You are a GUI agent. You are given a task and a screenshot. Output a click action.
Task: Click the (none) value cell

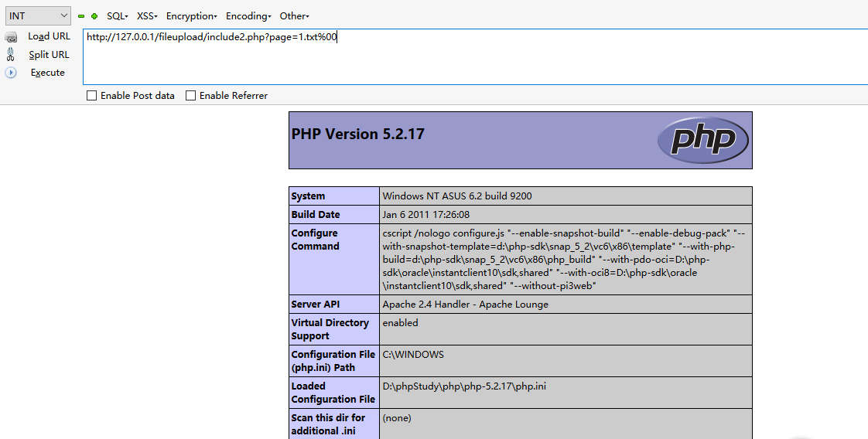[397, 418]
